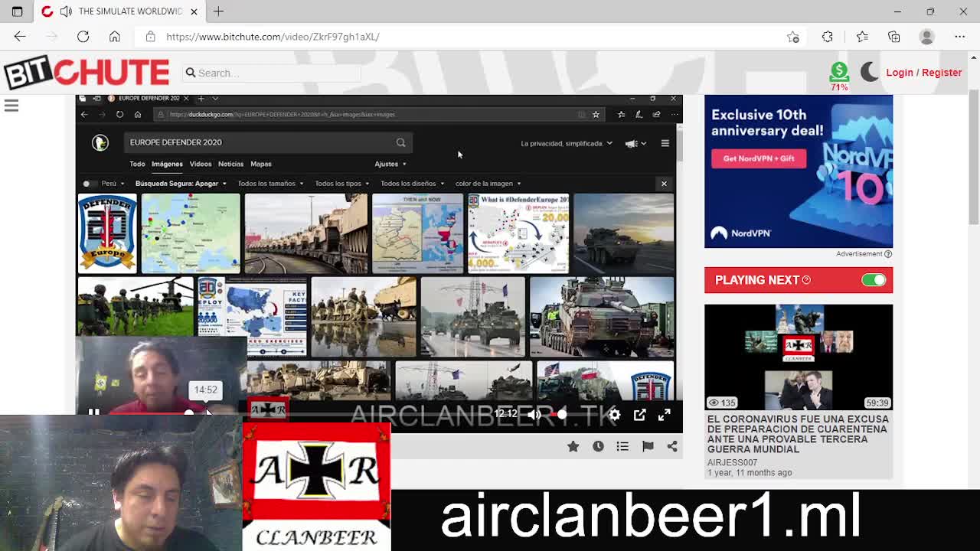The width and height of the screenshot is (980, 551).
Task: Flag this video for review
Action: (x=648, y=446)
